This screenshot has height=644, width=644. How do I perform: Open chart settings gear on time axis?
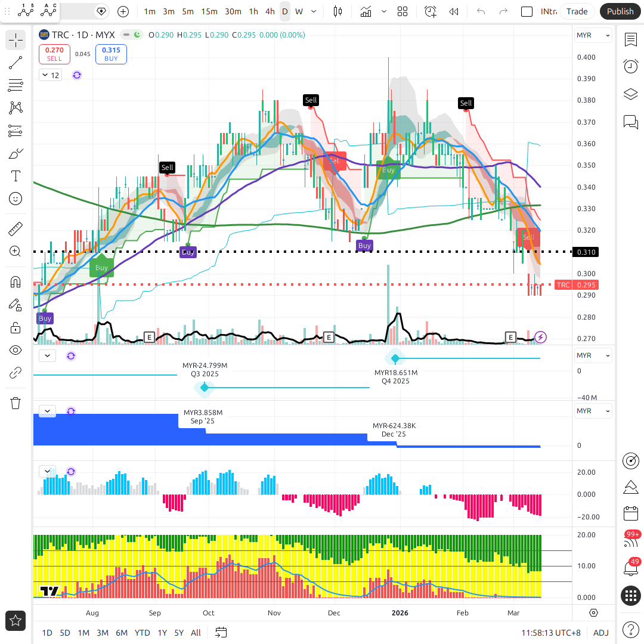[593, 613]
